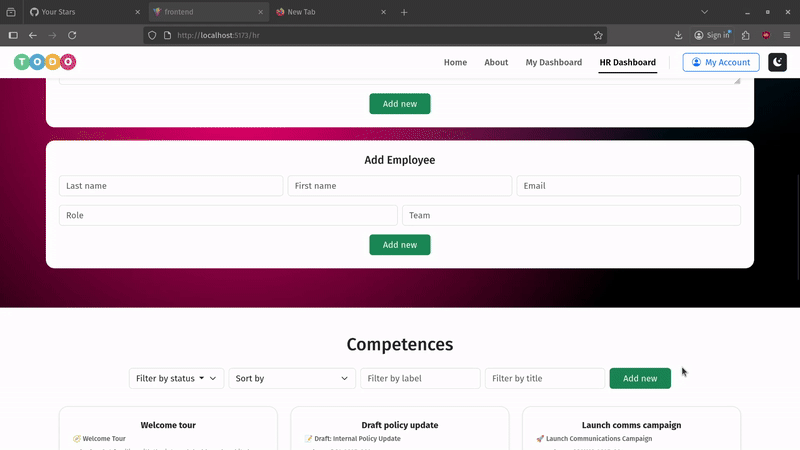
Task: Open the extensions puzzle icon
Action: pos(746,35)
